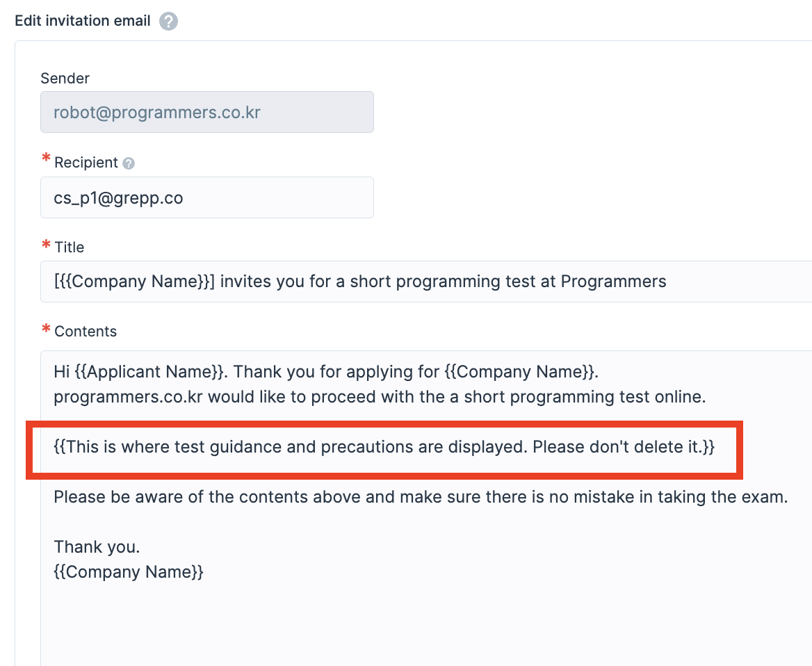The image size is (812, 666).
Task: Click the Recipient label text
Action: tap(86, 163)
